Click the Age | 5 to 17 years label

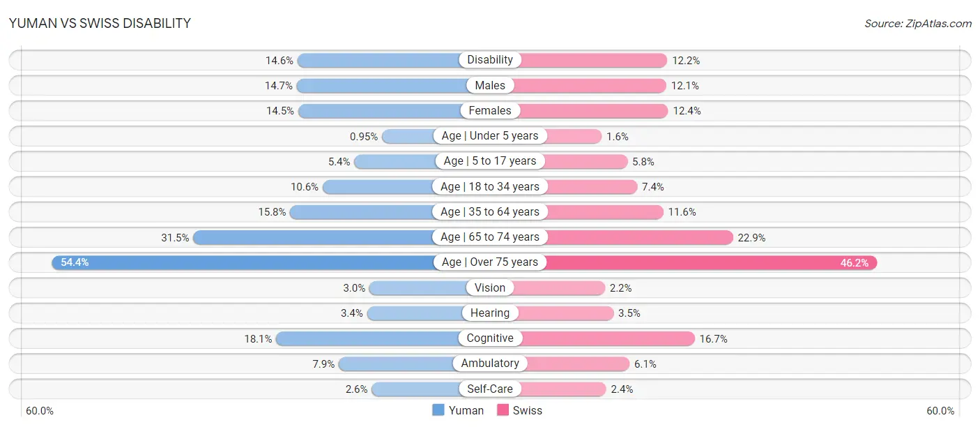(490, 161)
